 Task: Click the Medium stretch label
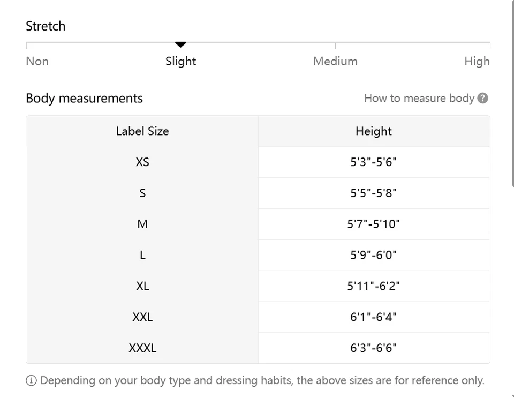coord(335,61)
